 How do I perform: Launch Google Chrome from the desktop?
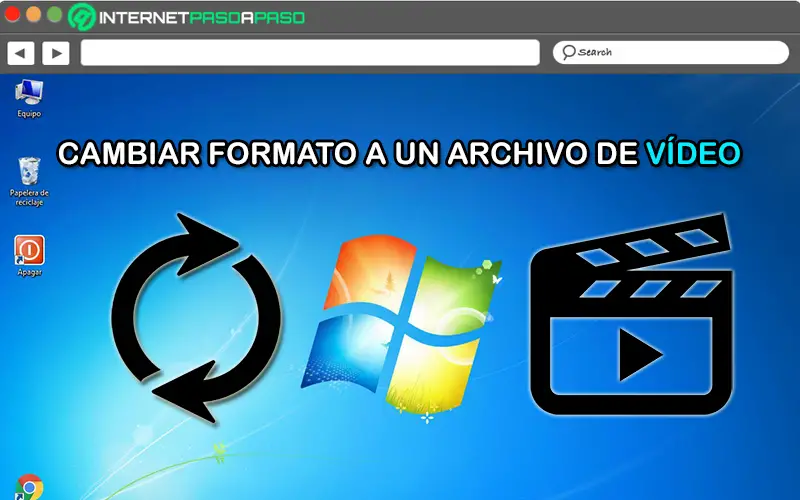(x=29, y=488)
